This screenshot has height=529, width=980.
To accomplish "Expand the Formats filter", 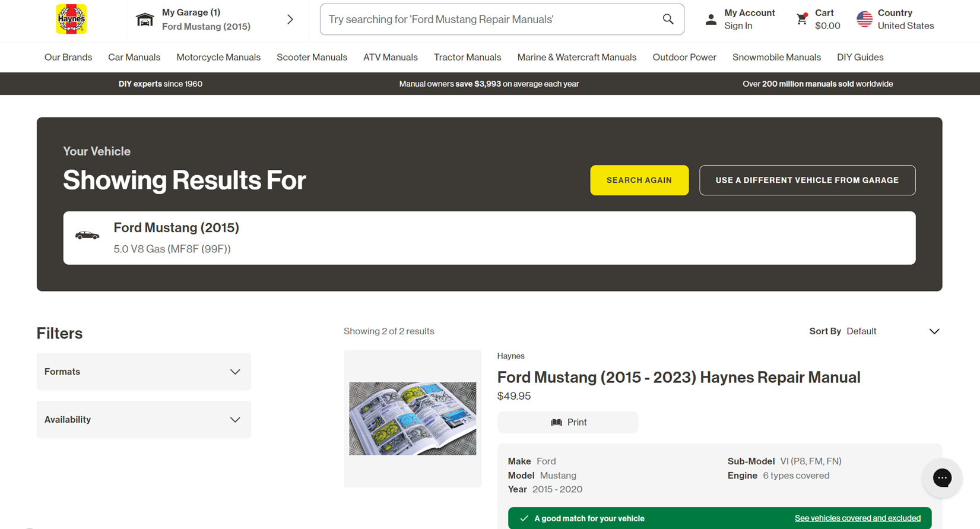I will tap(144, 372).
